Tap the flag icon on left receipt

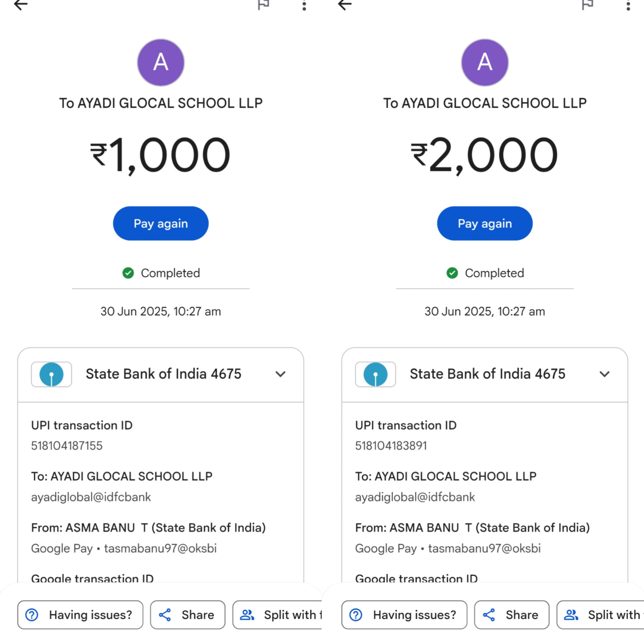[x=263, y=5]
